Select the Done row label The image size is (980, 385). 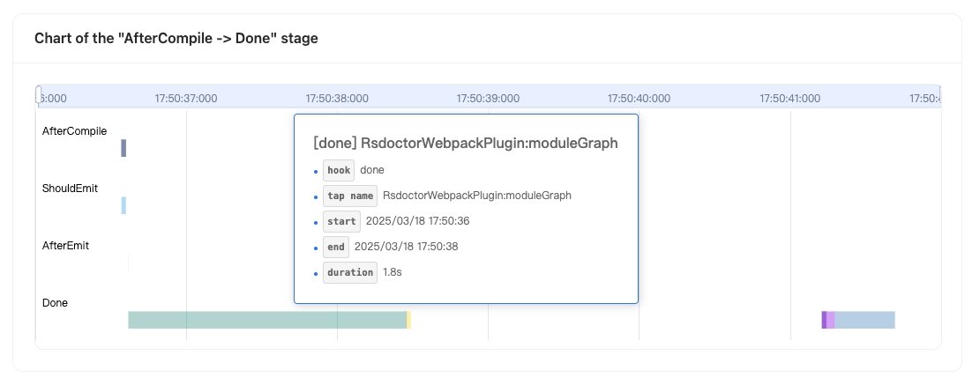tap(55, 303)
